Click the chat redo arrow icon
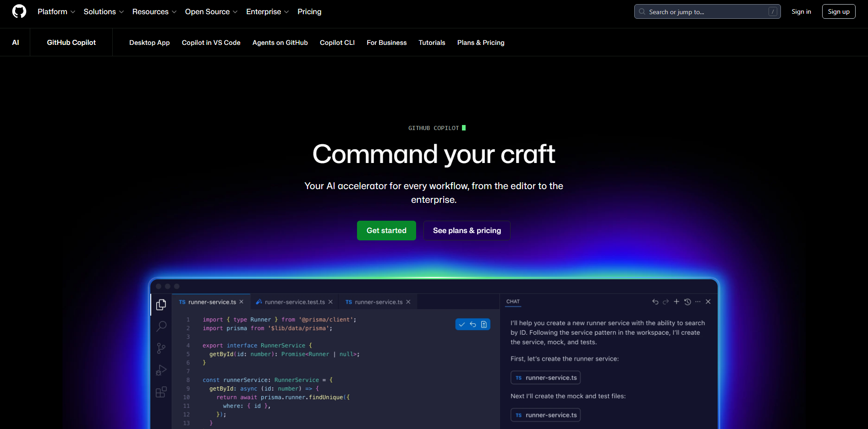868x429 pixels. click(x=666, y=302)
